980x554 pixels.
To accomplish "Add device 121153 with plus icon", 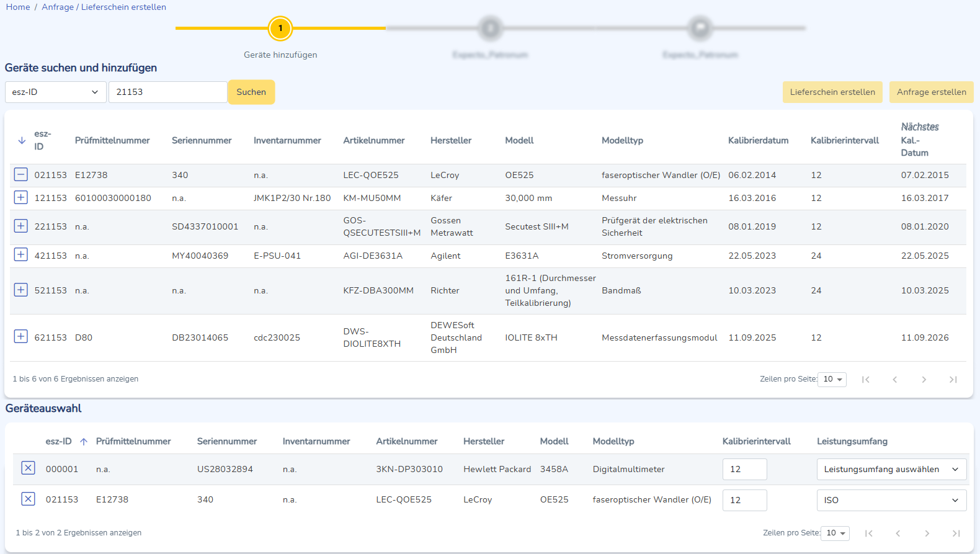I will tap(20, 197).
